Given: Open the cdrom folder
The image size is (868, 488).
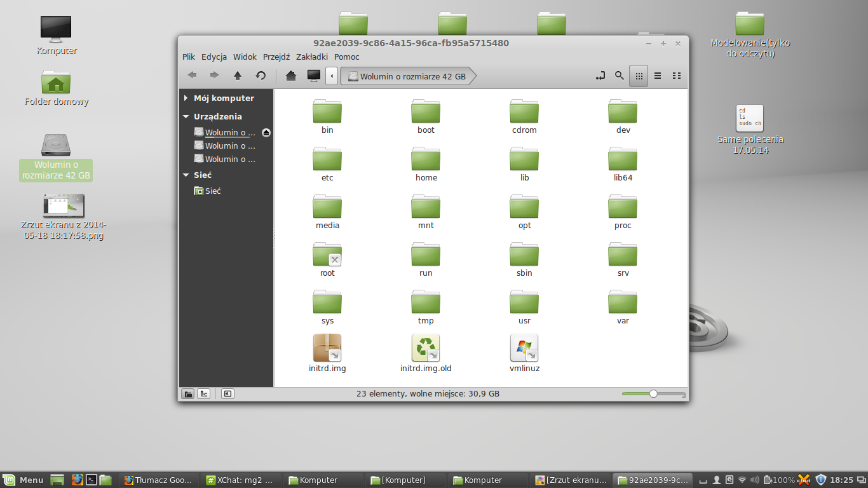Looking at the screenshot, I should point(524,116).
